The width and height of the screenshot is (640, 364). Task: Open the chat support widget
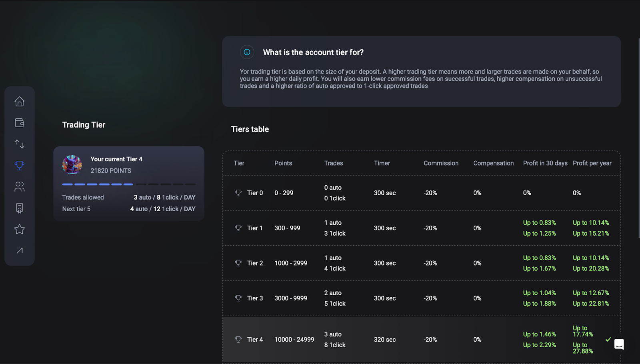coord(619,344)
